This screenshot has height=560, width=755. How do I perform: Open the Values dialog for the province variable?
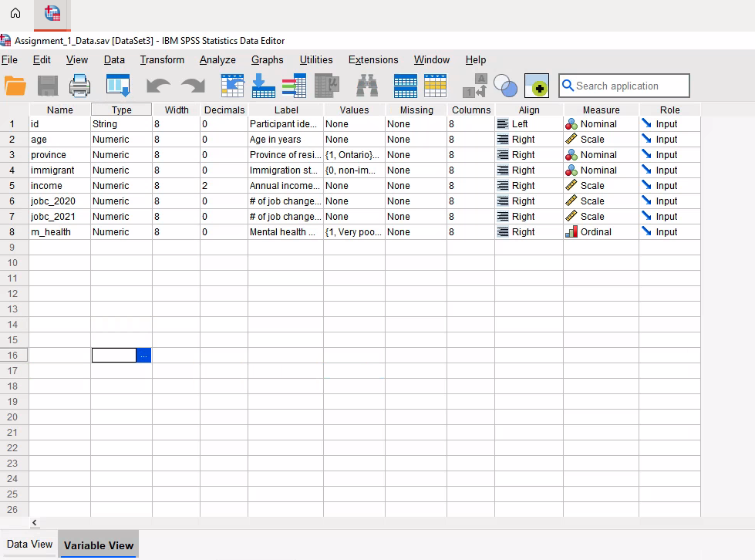(353, 154)
